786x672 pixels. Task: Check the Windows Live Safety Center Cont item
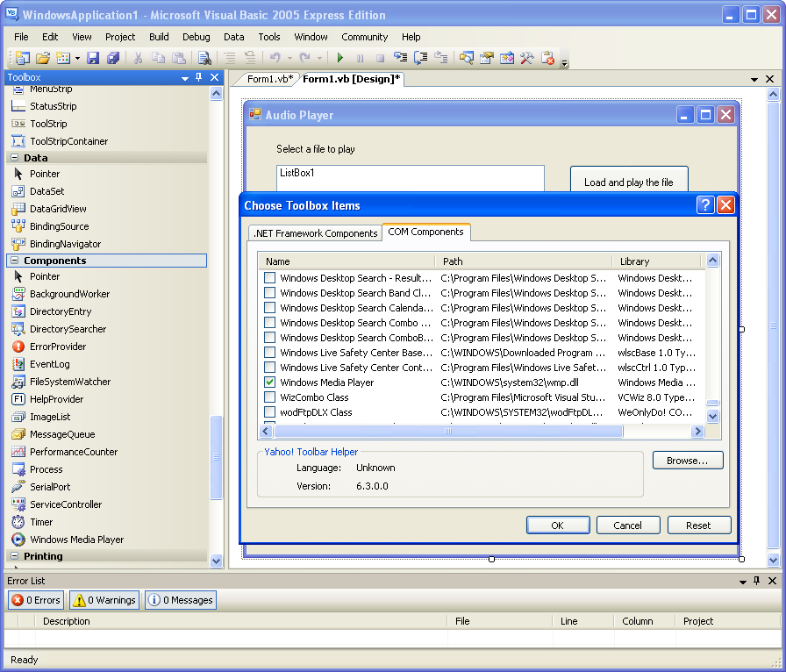[x=269, y=368]
